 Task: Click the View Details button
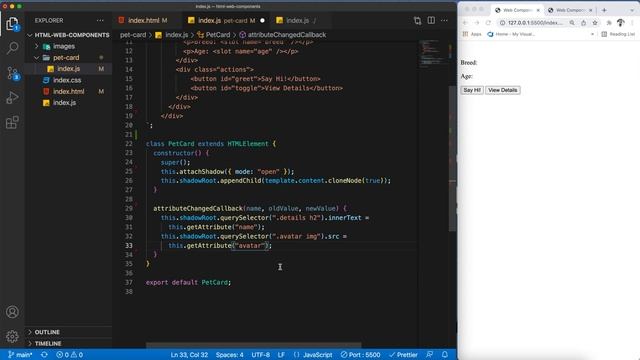click(502, 90)
